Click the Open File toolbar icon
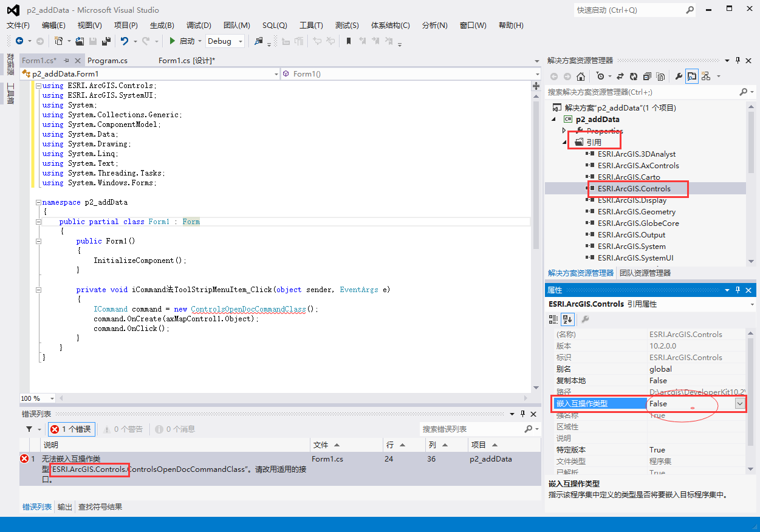The image size is (760, 532). [80, 41]
